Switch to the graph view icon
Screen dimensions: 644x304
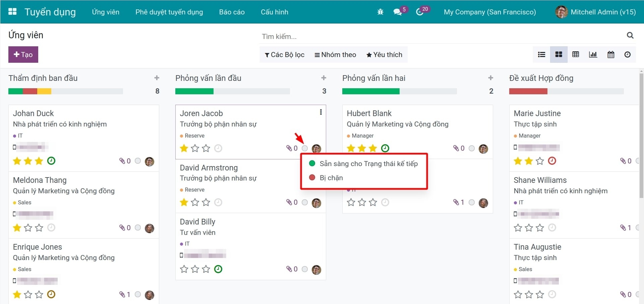click(x=593, y=54)
